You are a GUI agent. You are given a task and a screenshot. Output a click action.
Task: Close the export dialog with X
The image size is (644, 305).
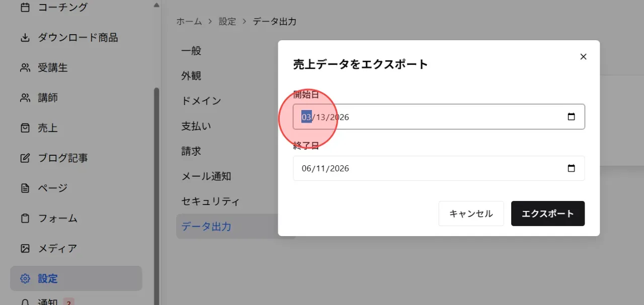coord(583,57)
